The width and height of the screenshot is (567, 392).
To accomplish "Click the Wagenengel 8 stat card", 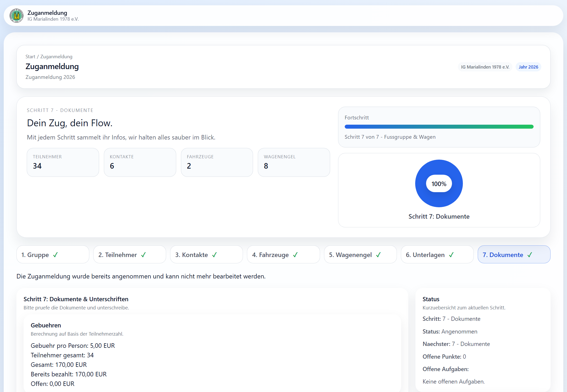I will tap(294, 162).
